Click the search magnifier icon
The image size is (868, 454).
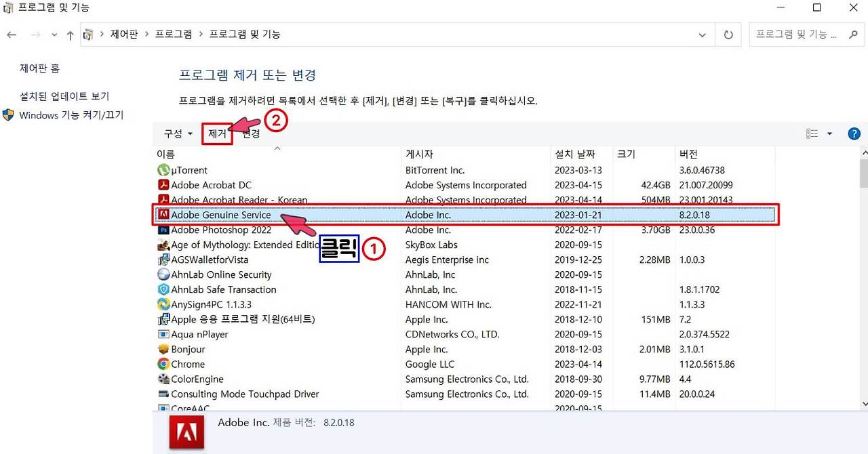click(852, 34)
